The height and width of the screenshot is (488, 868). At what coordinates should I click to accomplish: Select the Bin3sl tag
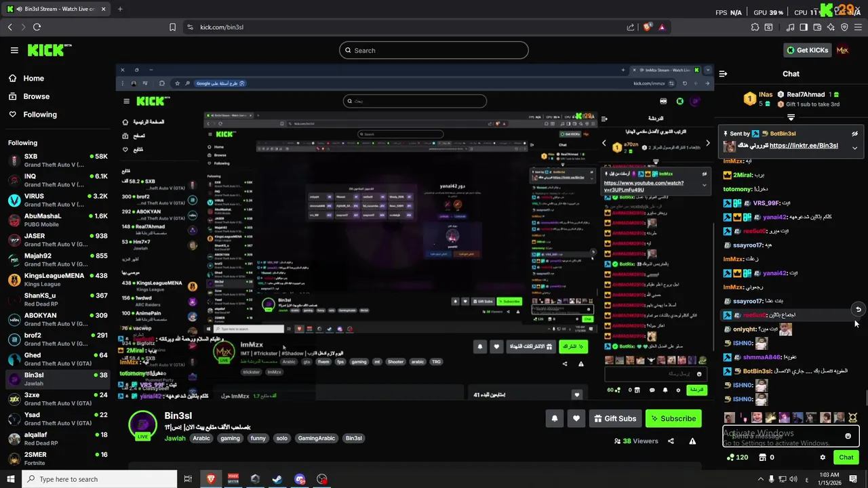pyautogui.click(x=353, y=439)
